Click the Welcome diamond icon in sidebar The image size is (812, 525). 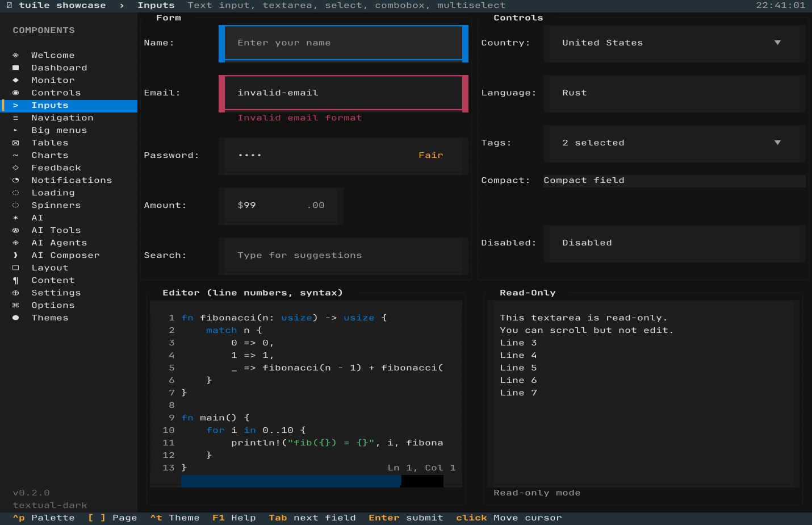point(15,55)
